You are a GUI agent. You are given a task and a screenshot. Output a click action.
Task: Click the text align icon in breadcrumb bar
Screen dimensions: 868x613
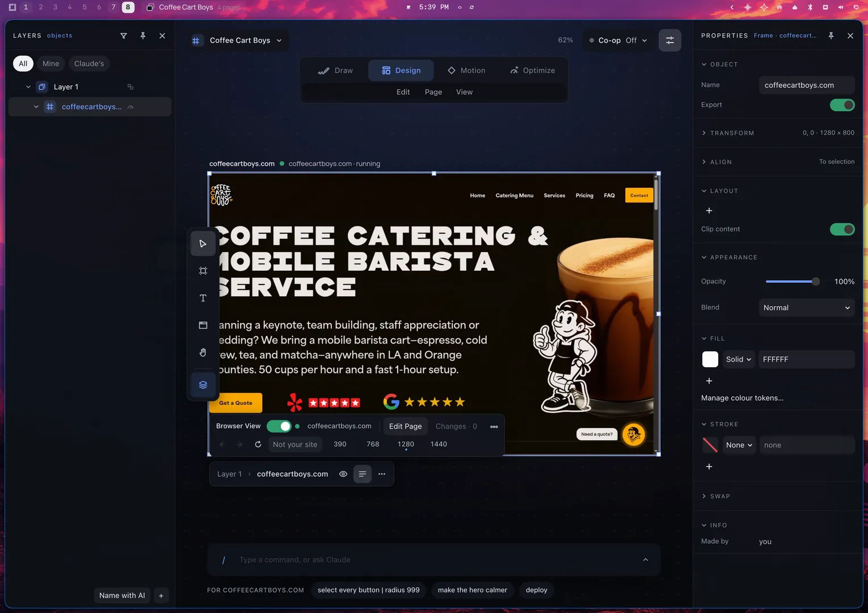point(363,474)
